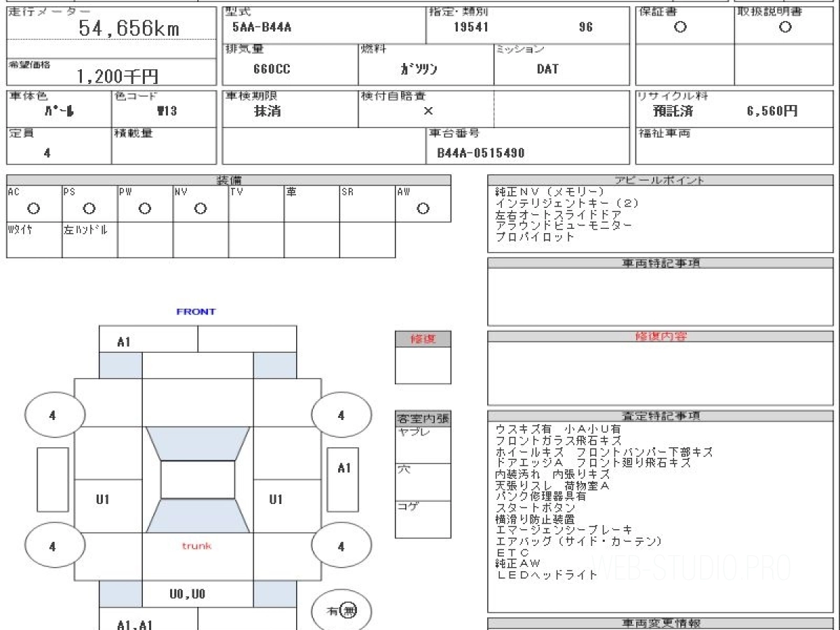Select note line 天張りスレ 荷物室A

pos(552,485)
